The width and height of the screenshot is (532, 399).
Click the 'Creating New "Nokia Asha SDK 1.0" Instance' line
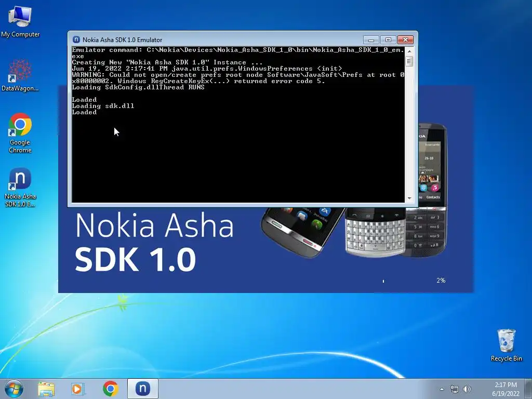click(167, 62)
